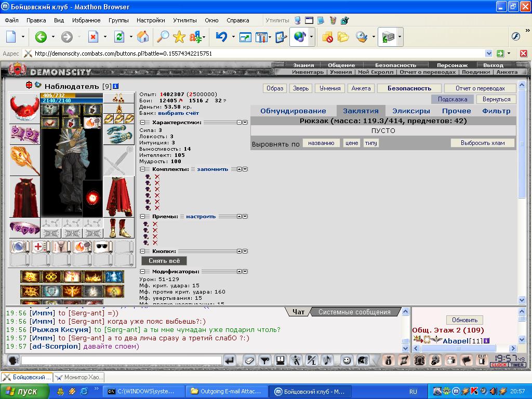
Task: Click the Windows пуск Start button
Action: 24,391
